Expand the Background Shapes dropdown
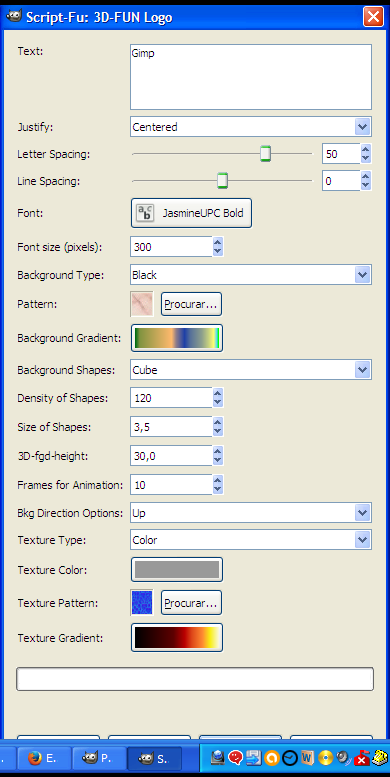Image resolution: width=390 pixels, height=777 pixels. tap(362, 370)
